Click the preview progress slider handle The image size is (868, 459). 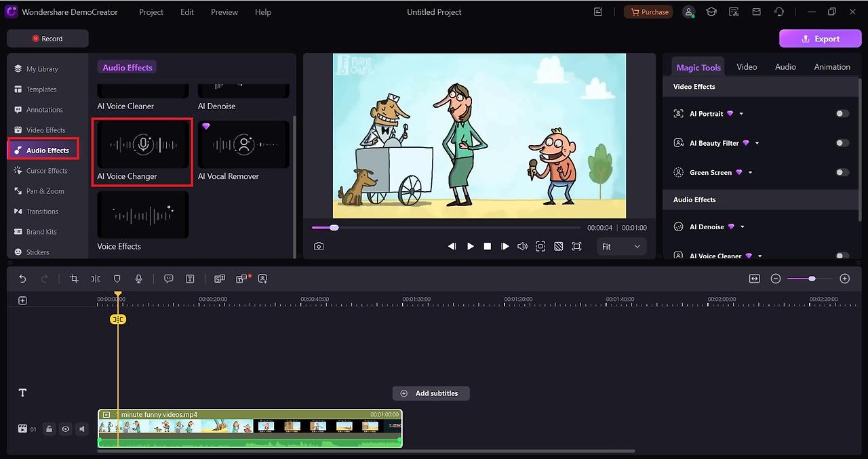coord(334,227)
